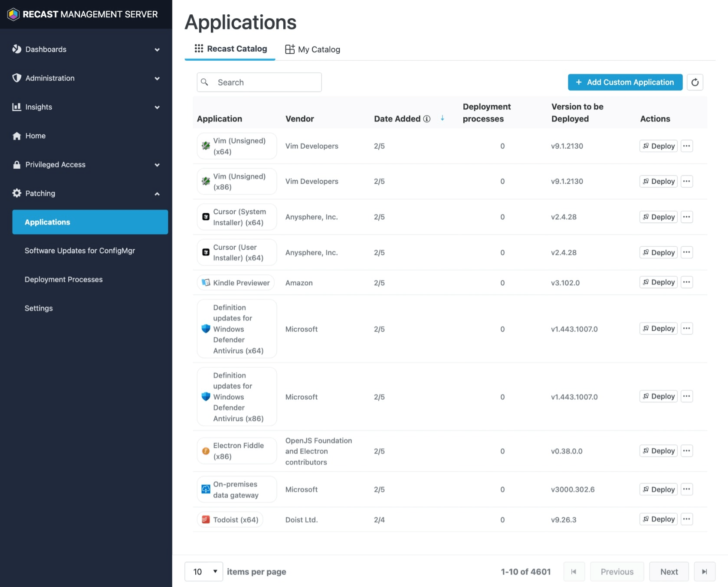The width and height of the screenshot is (728, 587).
Task: Click the Administration shield icon
Action: coord(16,78)
